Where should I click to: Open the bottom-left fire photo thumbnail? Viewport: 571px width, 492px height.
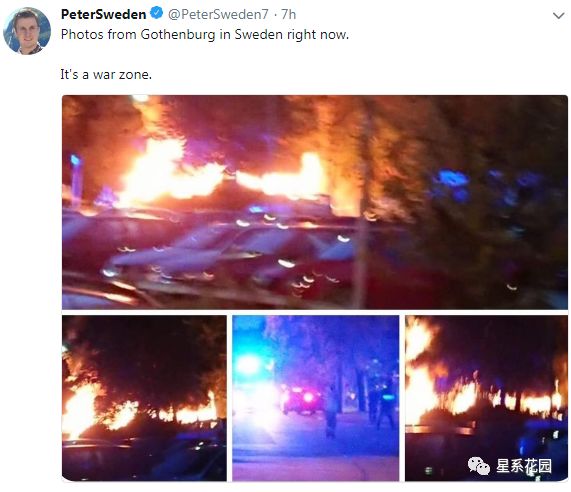tap(144, 398)
